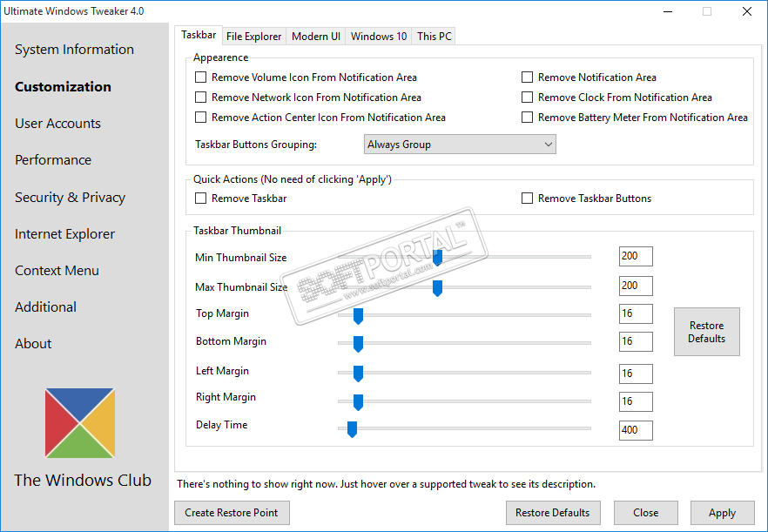This screenshot has height=532, width=768.
Task: Click Create Restore Point button
Action: 232,513
